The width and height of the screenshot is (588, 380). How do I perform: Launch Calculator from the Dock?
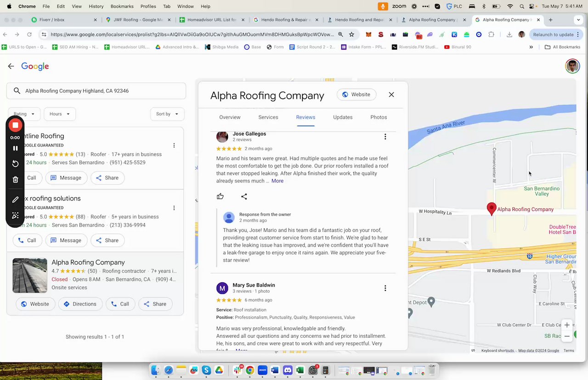coord(325,369)
